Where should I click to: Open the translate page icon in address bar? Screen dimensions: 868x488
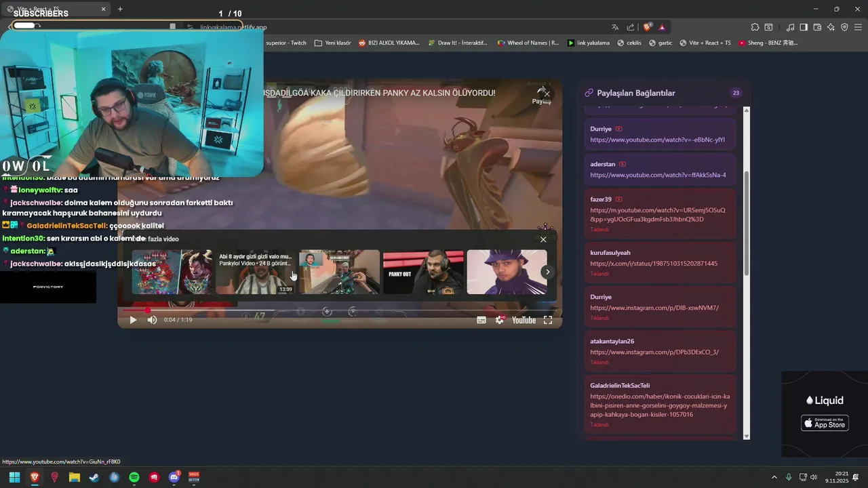pos(615,27)
